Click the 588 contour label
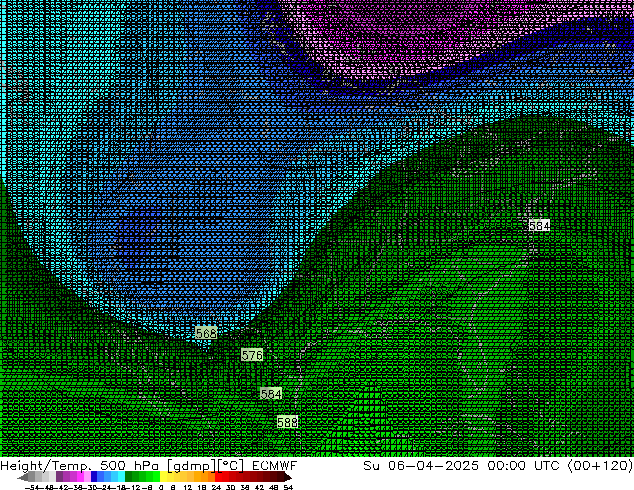The width and height of the screenshot is (634, 490). coord(287,422)
